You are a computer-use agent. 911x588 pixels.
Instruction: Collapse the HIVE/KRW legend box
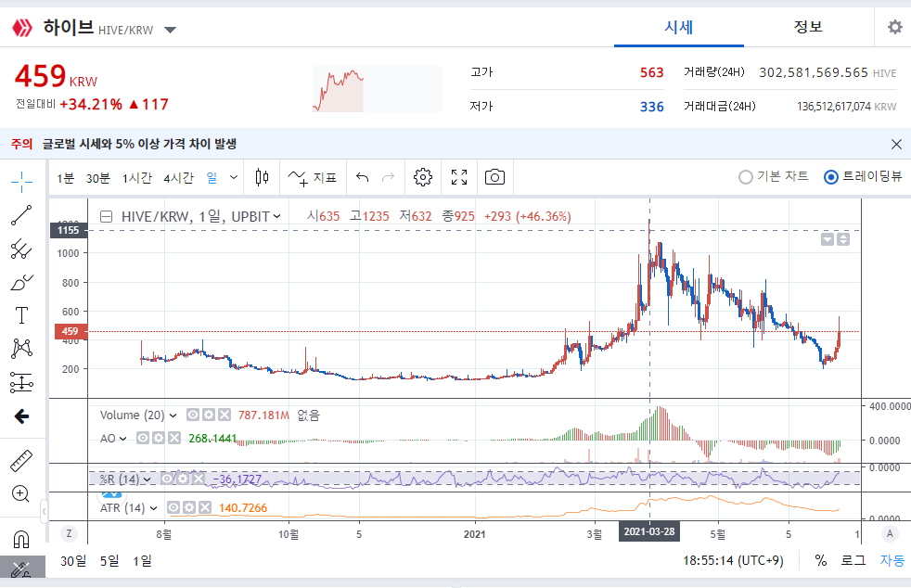107,217
